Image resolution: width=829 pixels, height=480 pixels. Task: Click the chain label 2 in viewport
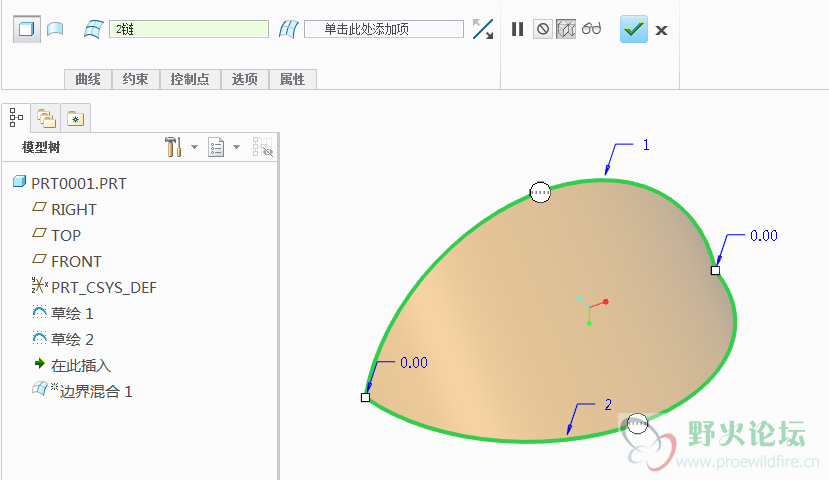(608, 405)
